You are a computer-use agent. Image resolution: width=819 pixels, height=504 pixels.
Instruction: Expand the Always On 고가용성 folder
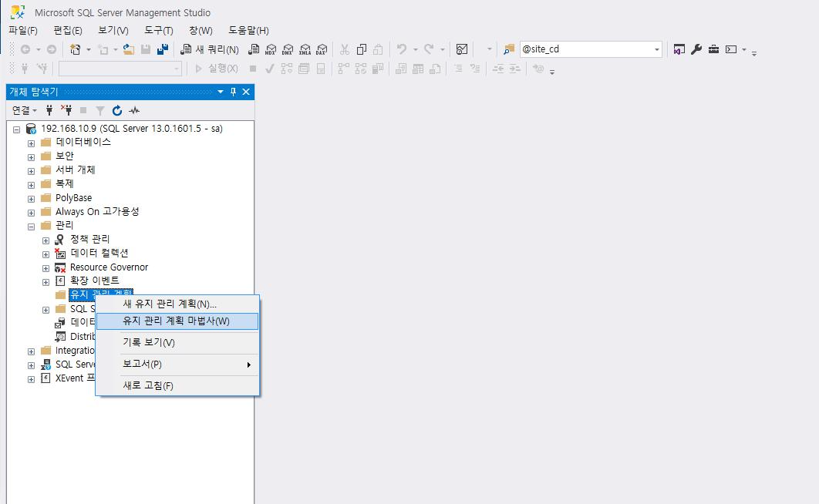(32, 213)
